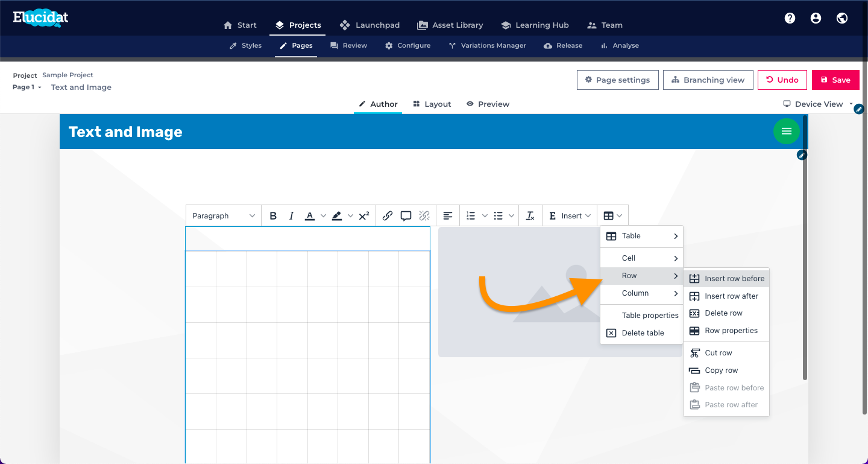Screen dimensions: 868x464
Task: Apply superscript formatting
Action: click(364, 216)
